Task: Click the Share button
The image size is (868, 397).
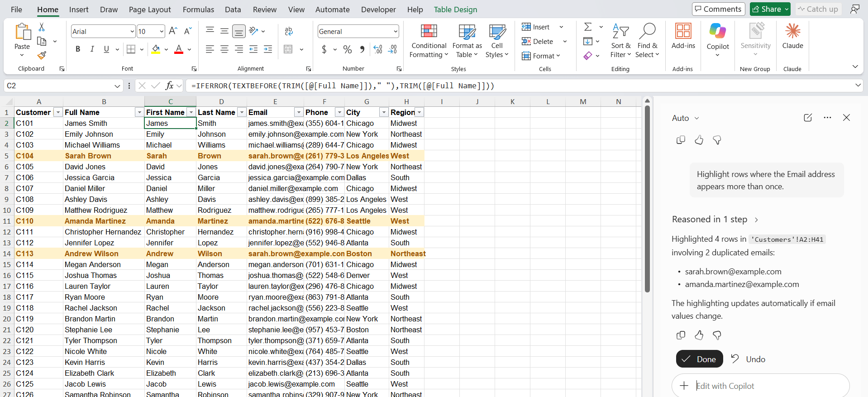Action: (x=770, y=9)
